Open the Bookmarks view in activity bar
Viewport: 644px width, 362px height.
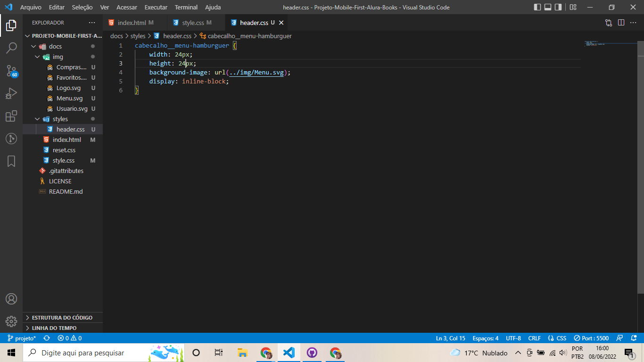[11, 161]
